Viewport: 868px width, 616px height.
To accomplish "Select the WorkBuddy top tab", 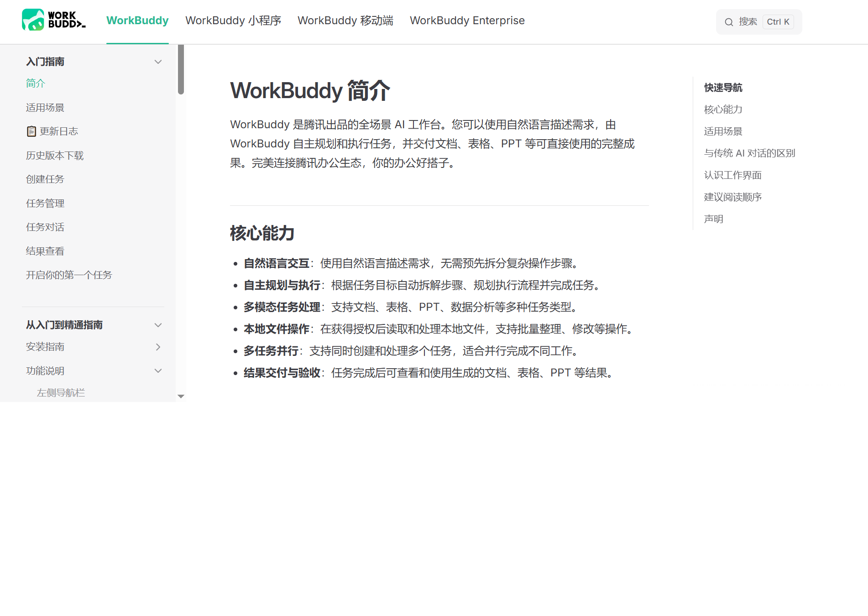I will (137, 21).
